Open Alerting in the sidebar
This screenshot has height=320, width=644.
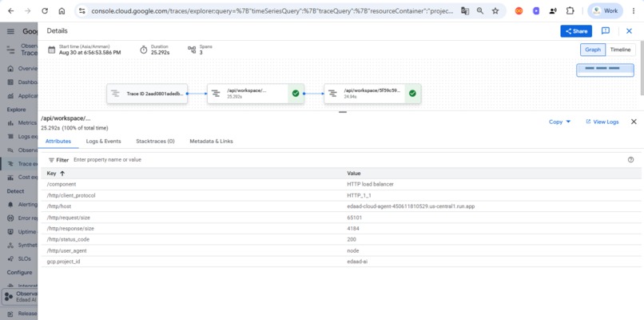tap(22, 205)
